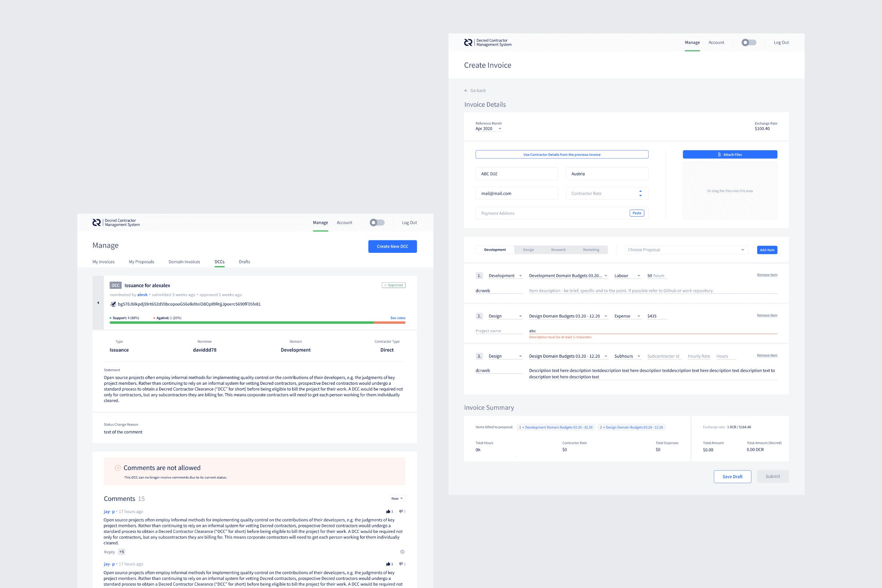Click the thumbs down icon on first comment

pos(401,512)
